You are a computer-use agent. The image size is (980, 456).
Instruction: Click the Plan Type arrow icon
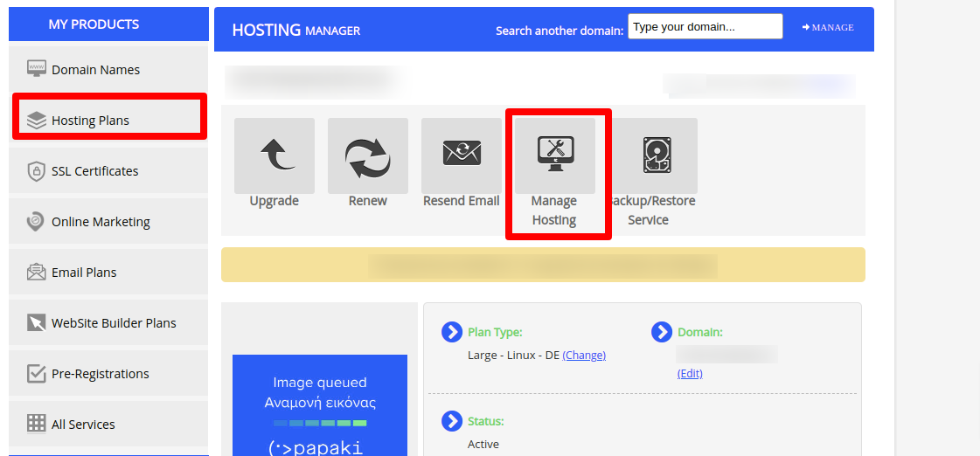(451, 332)
